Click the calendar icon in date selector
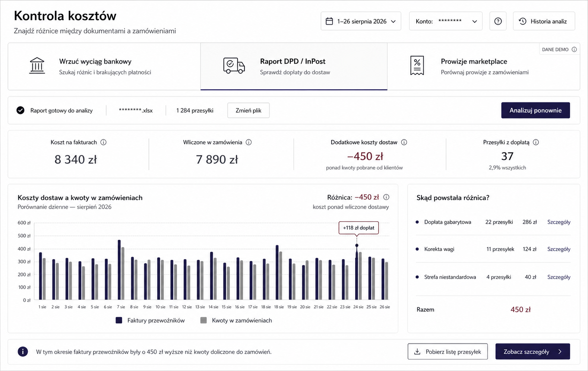Viewport: 588px width, 371px height. pos(329,21)
